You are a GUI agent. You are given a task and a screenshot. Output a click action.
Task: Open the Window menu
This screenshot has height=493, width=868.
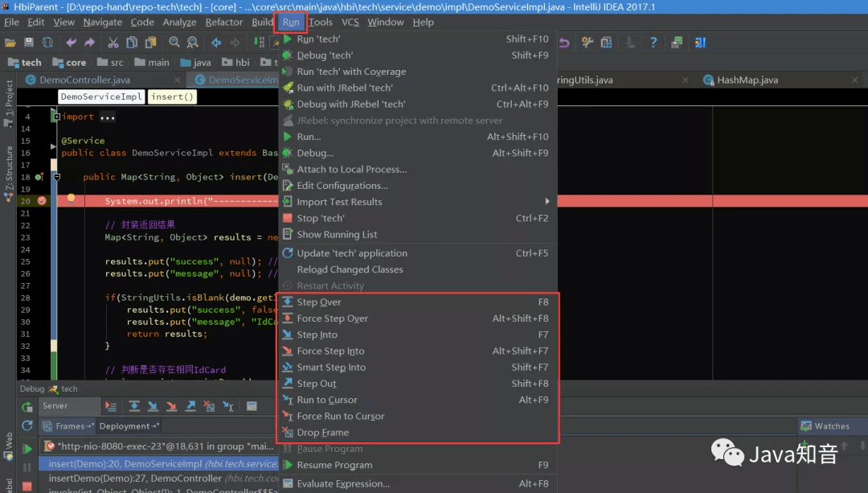[x=385, y=23]
